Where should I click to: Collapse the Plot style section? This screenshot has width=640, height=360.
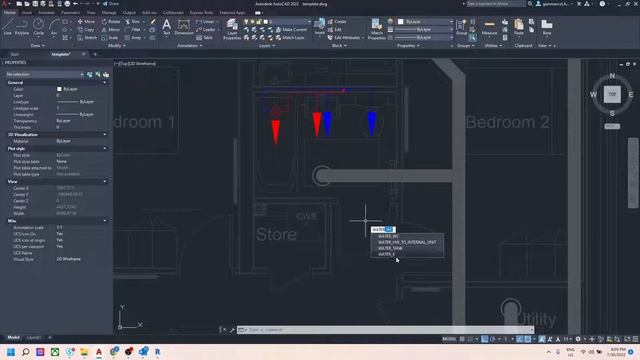[105, 149]
